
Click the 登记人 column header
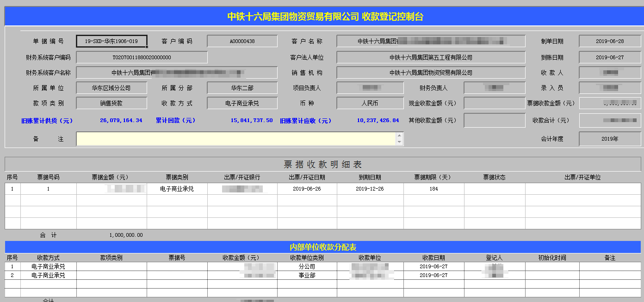tap(494, 258)
